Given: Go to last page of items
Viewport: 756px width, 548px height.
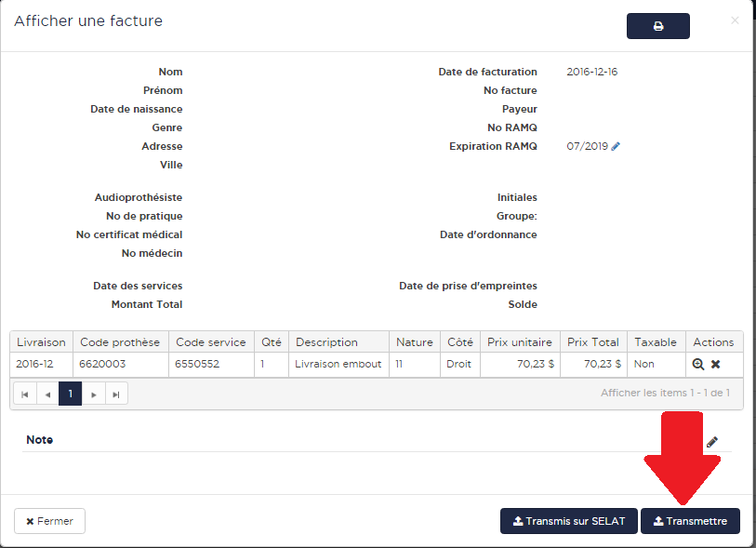Looking at the screenshot, I should click(116, 394).
